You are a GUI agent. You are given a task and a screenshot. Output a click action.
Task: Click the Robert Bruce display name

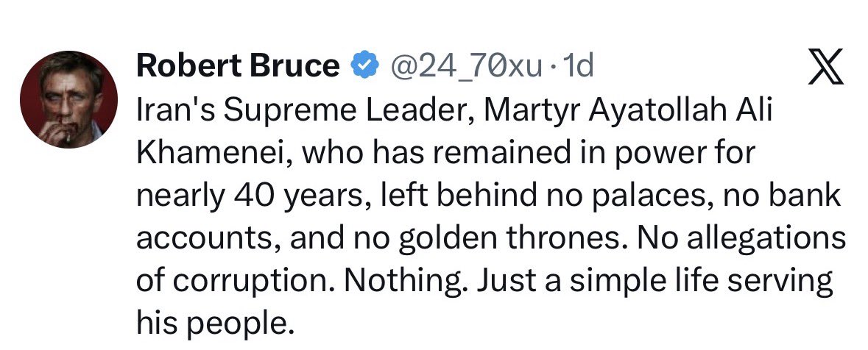pyautogui.click(x=238, y=66)
